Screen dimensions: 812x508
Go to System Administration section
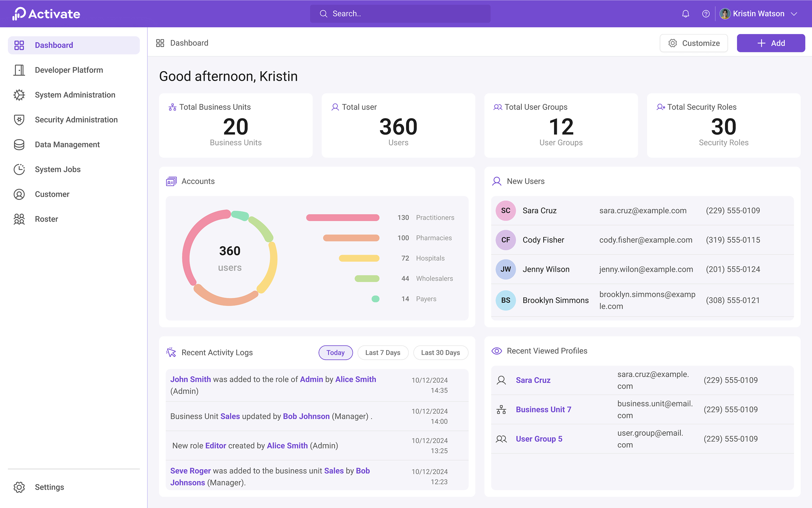[75, 95]
